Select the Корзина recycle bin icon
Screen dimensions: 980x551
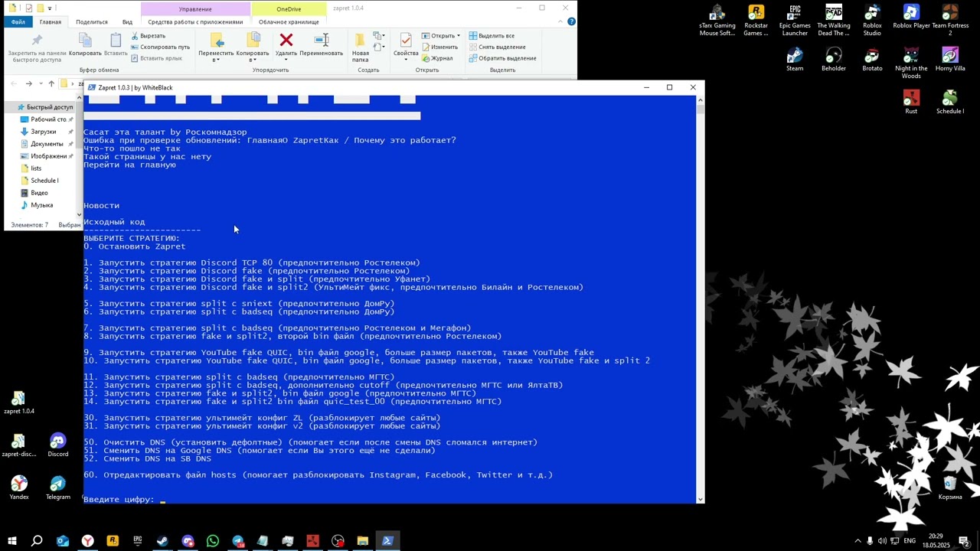(950, 488)
